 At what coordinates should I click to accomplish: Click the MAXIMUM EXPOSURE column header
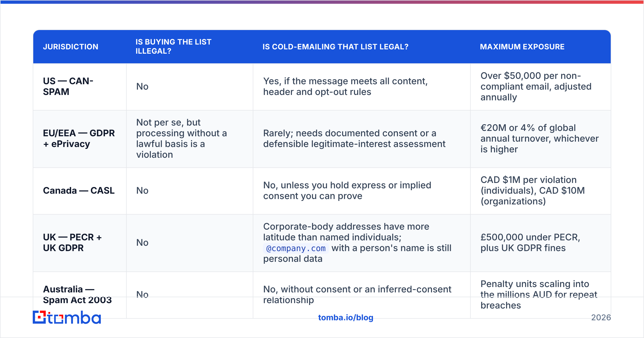click(522, 47)
